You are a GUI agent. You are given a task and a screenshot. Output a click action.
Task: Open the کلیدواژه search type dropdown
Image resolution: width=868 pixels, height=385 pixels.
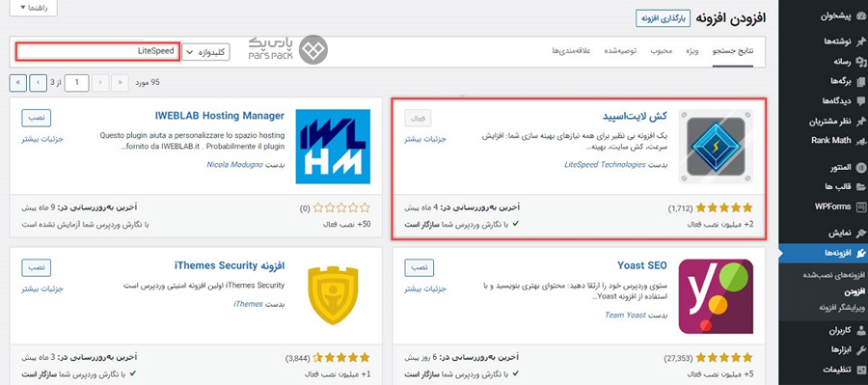pos(206,52)
